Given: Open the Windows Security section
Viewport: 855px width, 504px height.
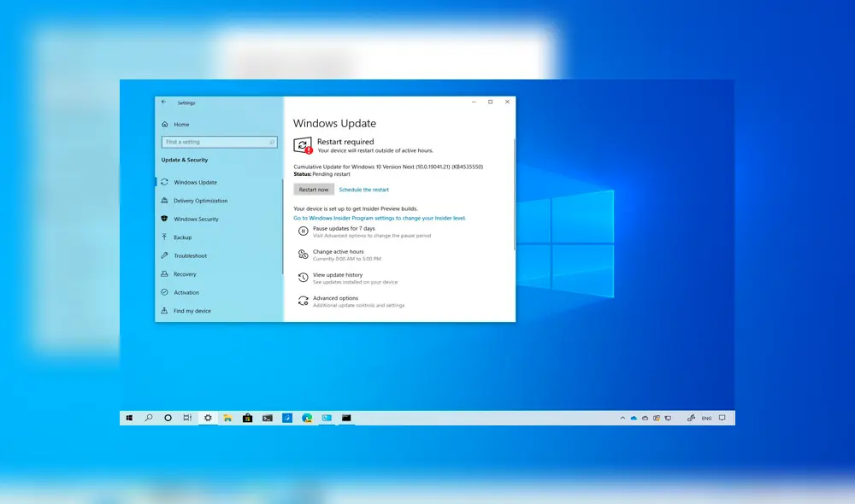Looking at the screenshot, I should point(196,219).
